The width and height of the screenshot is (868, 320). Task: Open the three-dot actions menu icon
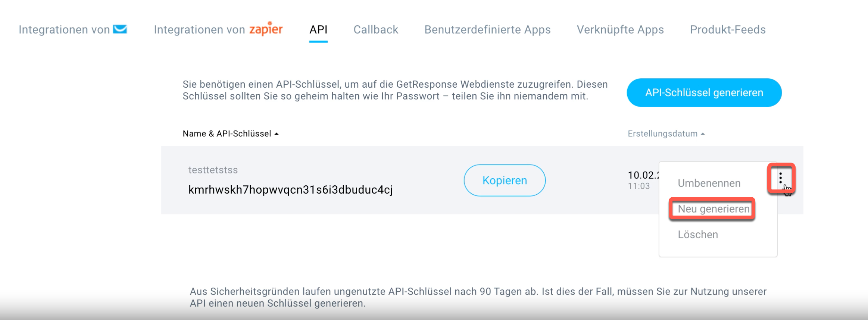[x=780, y=178]
